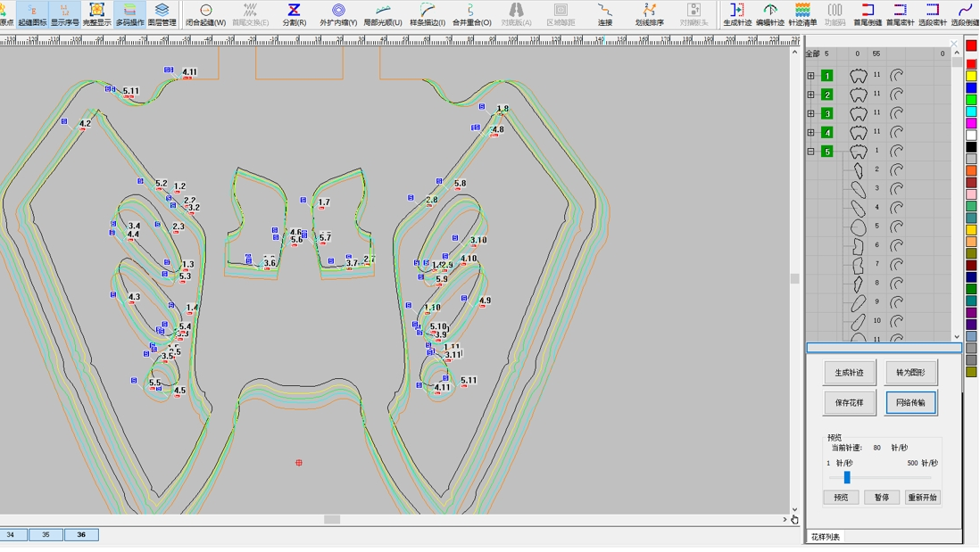Toggle 多码操作 multi-size mode
980x552 pixels.
point(129,14)
